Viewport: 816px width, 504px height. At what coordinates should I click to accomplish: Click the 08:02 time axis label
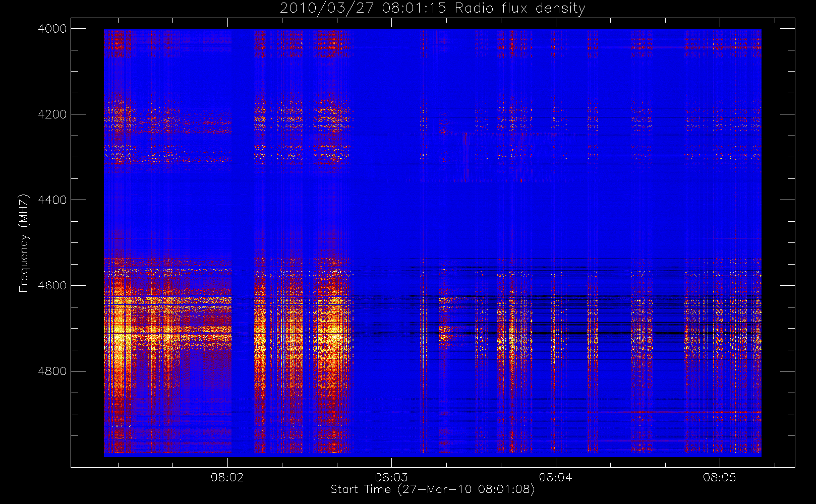[x=227, y=477]
